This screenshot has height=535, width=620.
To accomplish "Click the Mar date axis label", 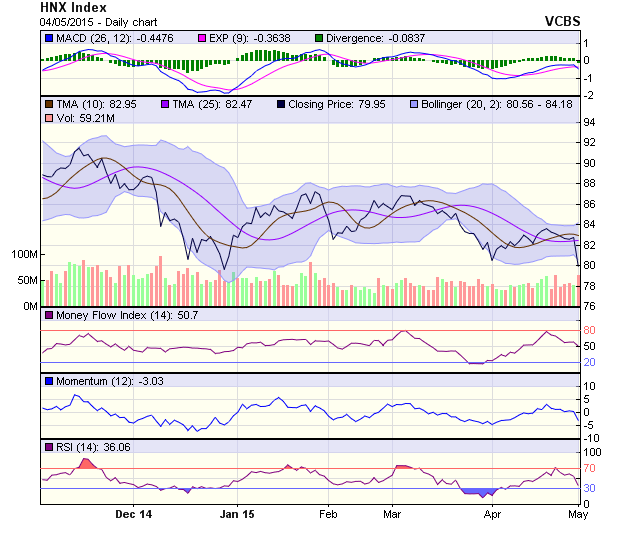I will point(392,515).
